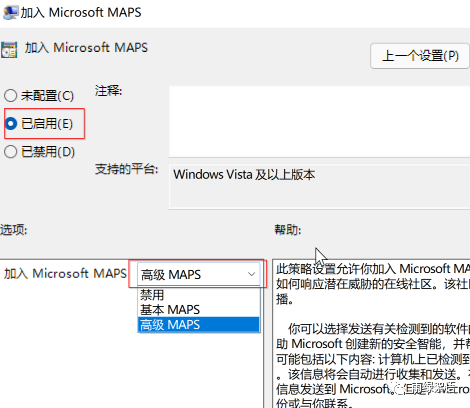Image resolution: width=470 pixels, height=408 pixels.
Task: Click help paragraph starting 你可以选择发送
Action: [x=373, y=366]
